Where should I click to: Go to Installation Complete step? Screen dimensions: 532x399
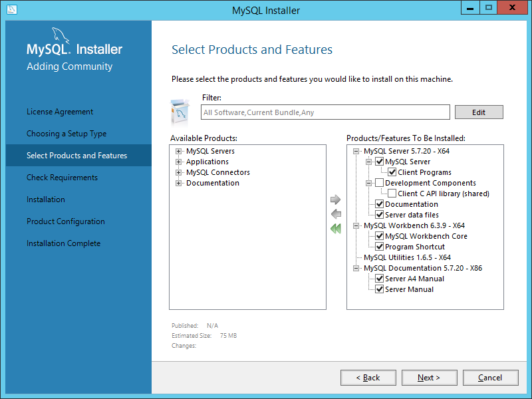coord(63,243)
